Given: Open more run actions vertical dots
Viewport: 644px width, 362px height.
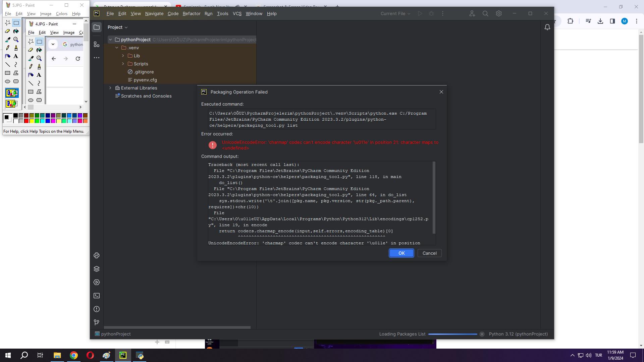Looking at the screenshot, I should pos(443,13).
